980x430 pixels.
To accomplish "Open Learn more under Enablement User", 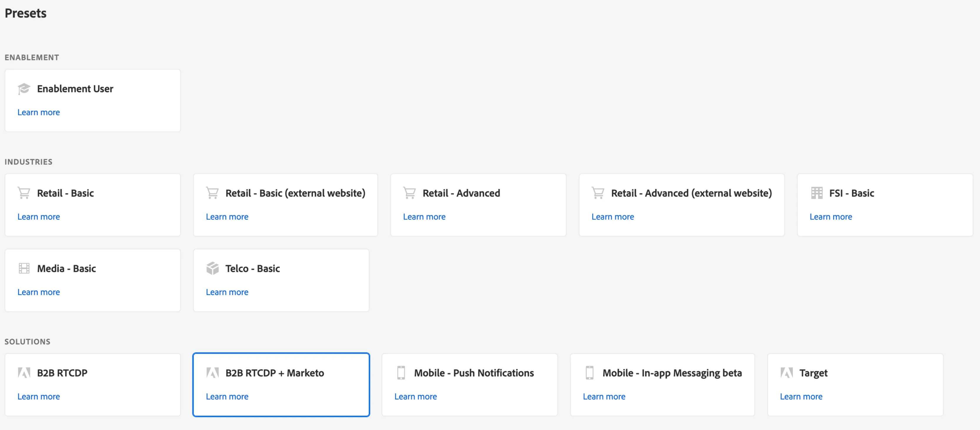I will (x=39, y=112).
